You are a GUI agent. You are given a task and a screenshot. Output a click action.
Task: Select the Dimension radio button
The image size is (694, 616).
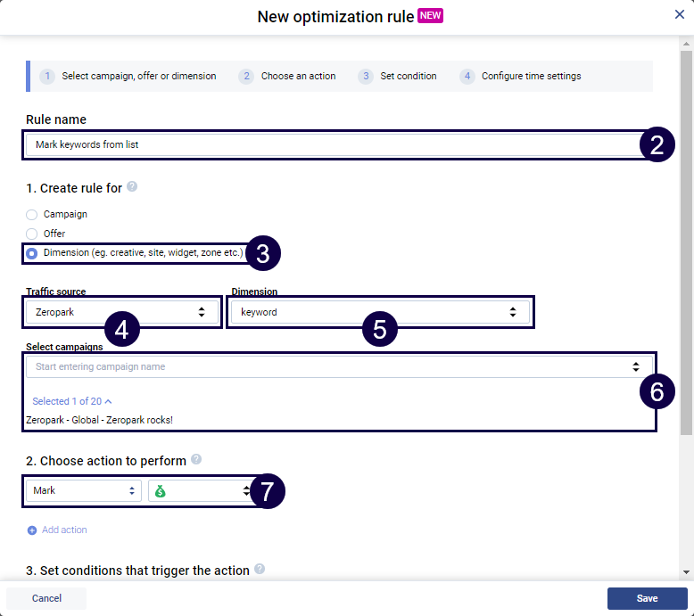click(32, 253)
